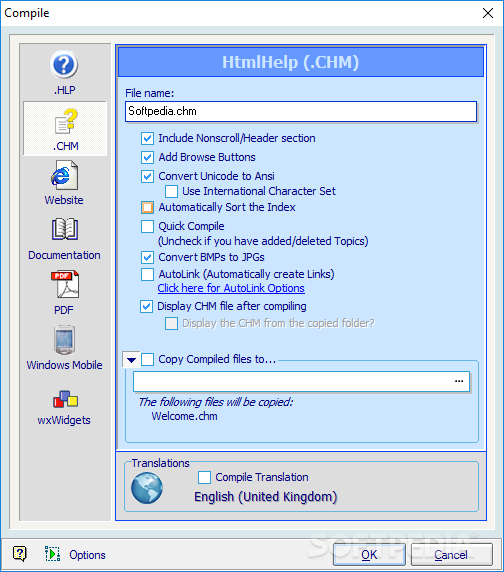Collapse the Copy Compiled files section arrow
This screenshot has height=572, width=504.
click(131, 360)
